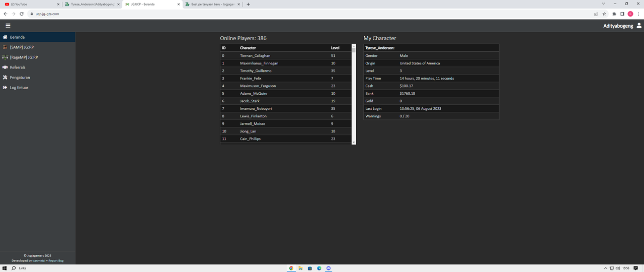
Task: Click the Frankie_Felix player name
Action: tap(251, 78)
